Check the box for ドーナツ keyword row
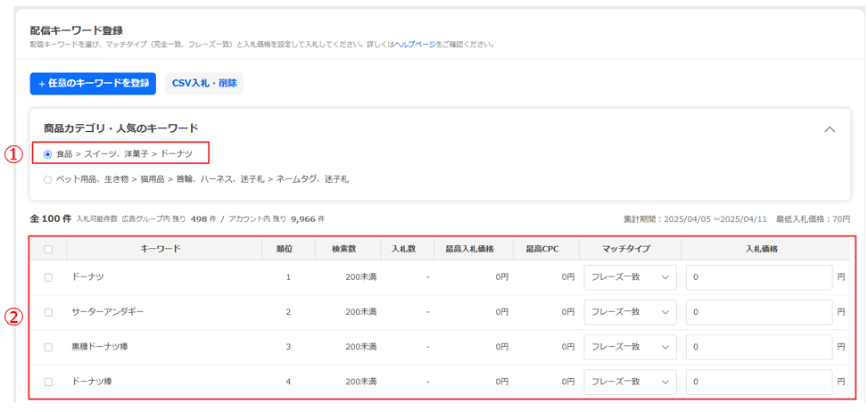The image size is (868, 412). pyautogui.click(x=48, y=277)
